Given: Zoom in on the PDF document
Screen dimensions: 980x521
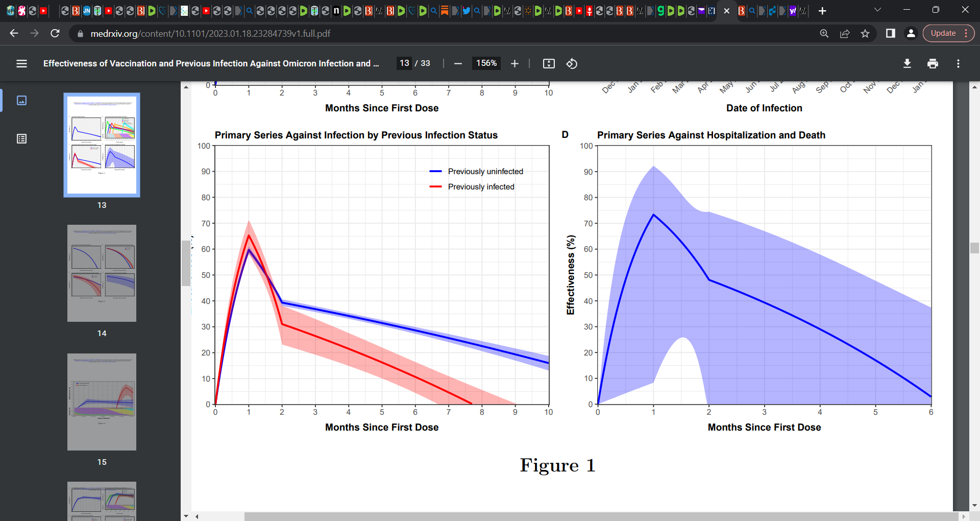Looking at the screenshot, I should (x=514, y=63).
